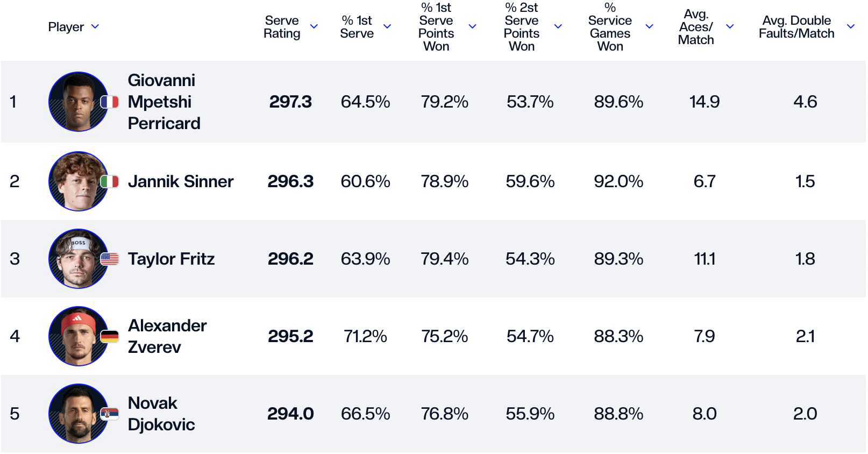This screenshot has height=454, width=868.
Task: Click the Novak Djokovic name link
Action: coord(161,414)
